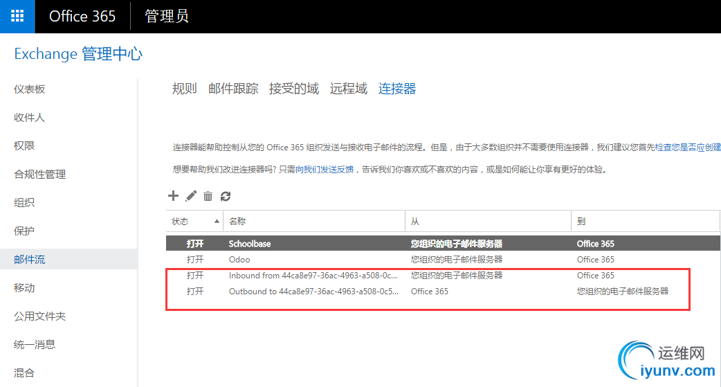Delete connector using trash bin icon
Screen dimensions: 721x387
point(208,196)
